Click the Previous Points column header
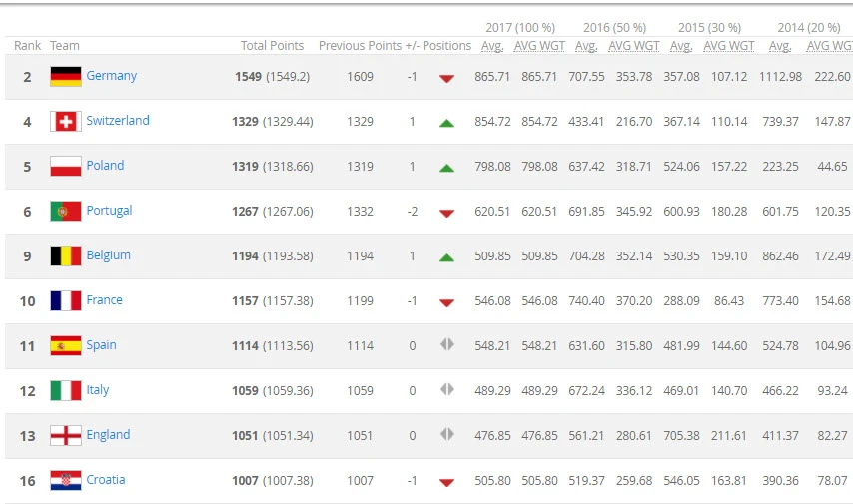Viewport: 853px width, 504px height. pos(359,45)
